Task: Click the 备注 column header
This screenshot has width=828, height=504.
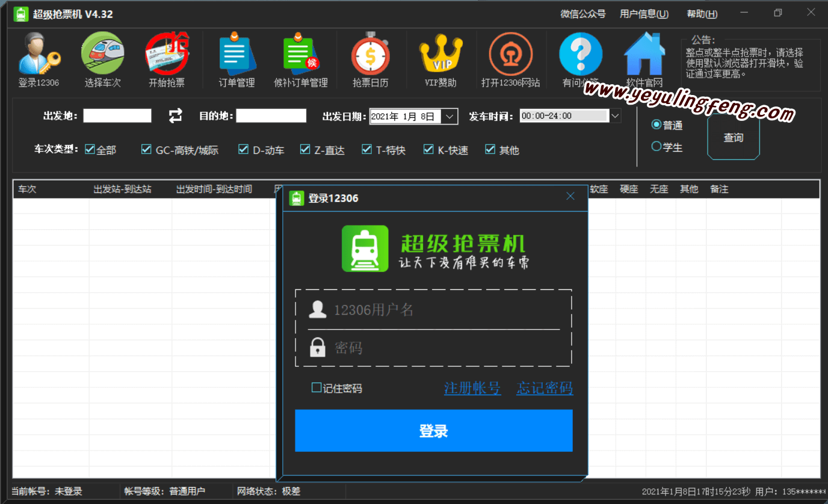Action: (720, 189)
